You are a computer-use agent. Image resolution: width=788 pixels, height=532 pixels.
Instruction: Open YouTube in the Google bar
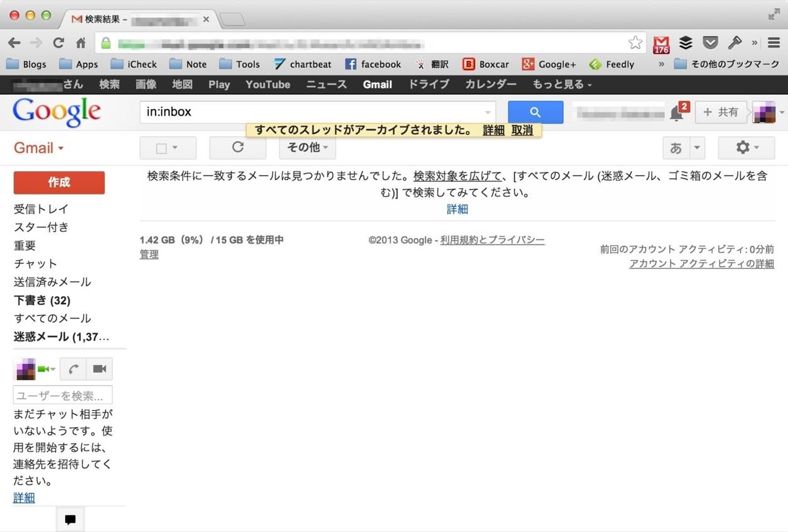click(x=268, y=84)
